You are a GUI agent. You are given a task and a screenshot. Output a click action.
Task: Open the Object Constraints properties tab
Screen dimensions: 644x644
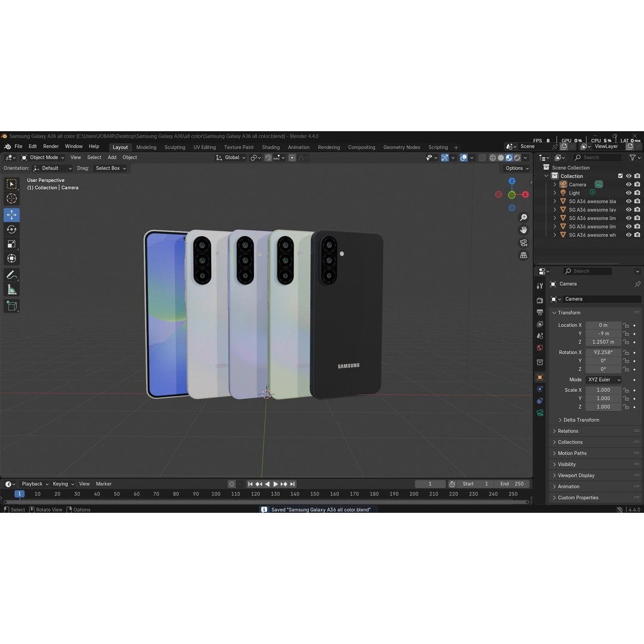(x=540, y=401)
